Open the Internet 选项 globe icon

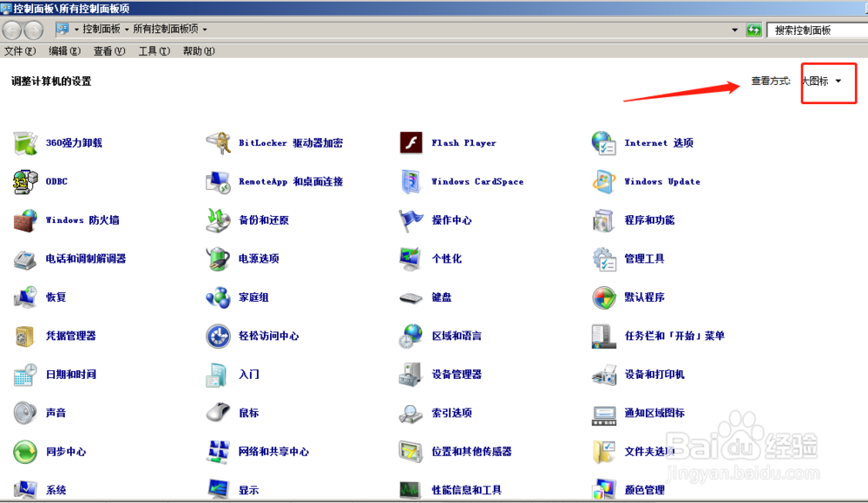tap(604, 143)
